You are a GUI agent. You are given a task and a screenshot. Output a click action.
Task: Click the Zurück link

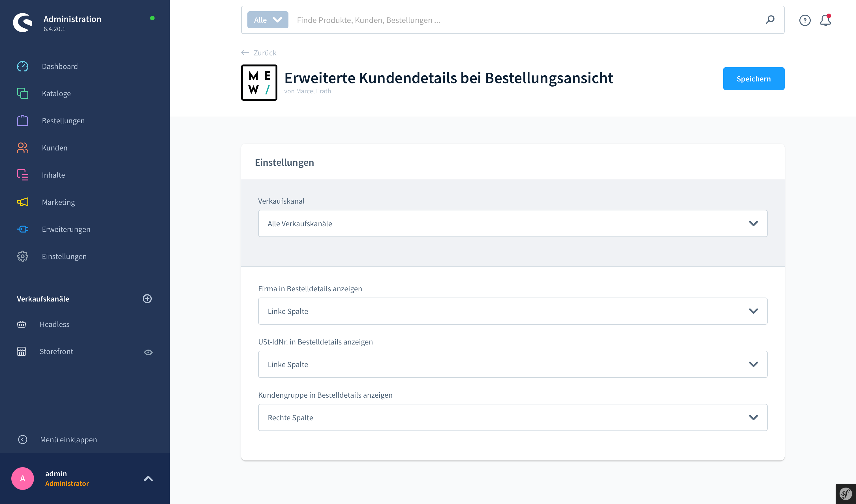pos(264,53)
